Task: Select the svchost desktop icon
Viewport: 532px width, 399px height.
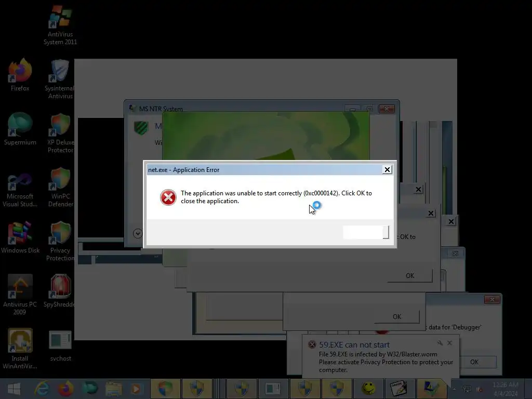Action: pyautogui.click(x=60, y=345)
